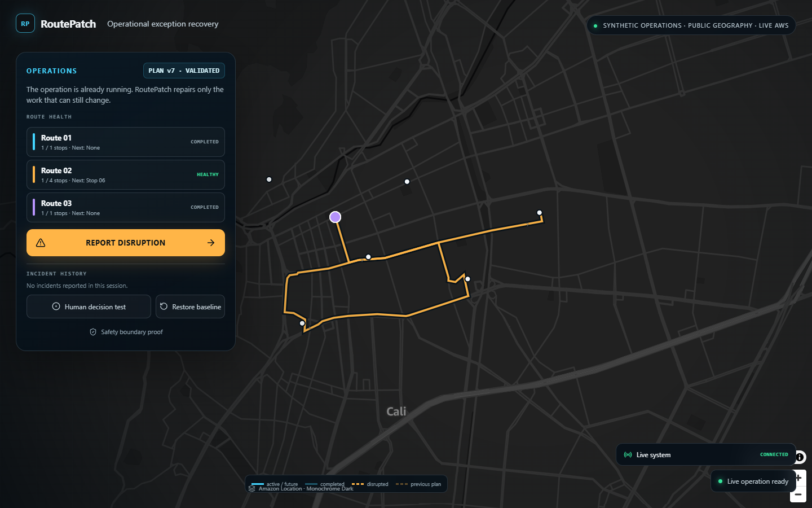This screenshot has width=812, height=508.
Task: Run the Human decision test
Action: 89,306
